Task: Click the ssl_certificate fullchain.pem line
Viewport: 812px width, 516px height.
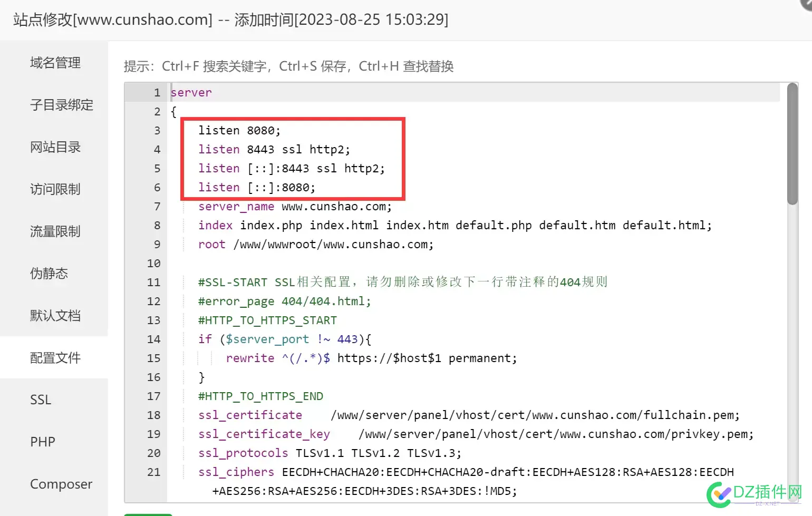Action: [x=469, y=415]
